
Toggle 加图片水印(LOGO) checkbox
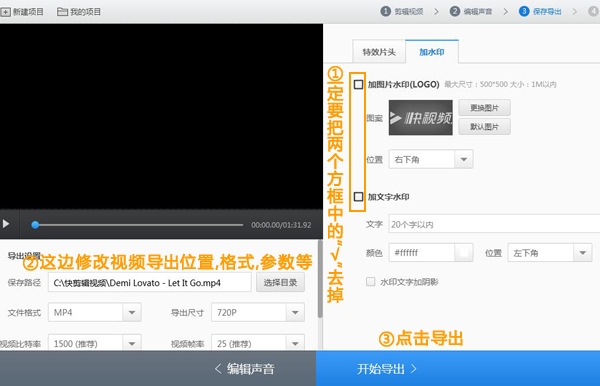[358, 84]
